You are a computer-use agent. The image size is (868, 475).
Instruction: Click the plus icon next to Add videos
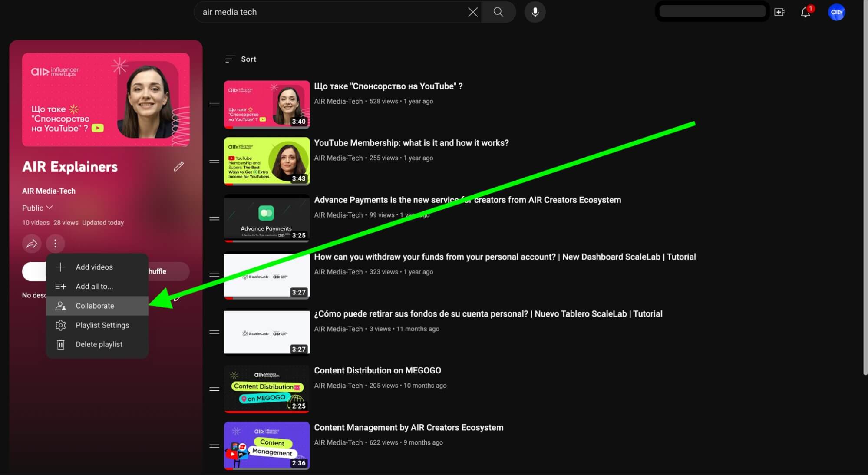[x=60, y=267]
